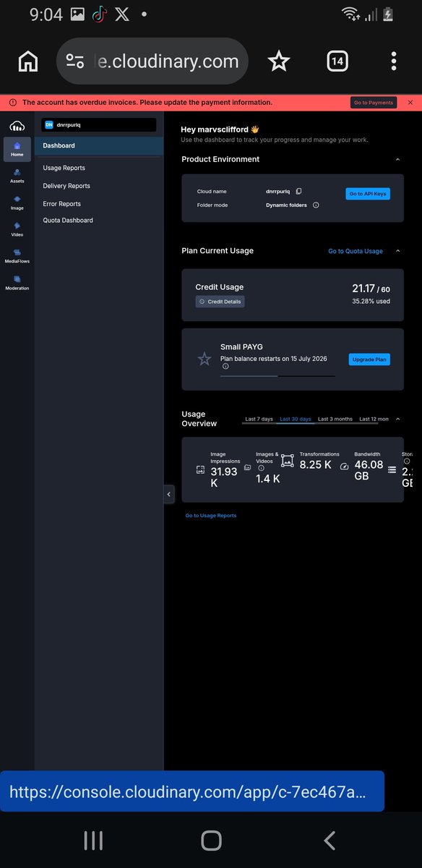Click the Storage stack icon
This screenshot has height=868, width=422.
392,469
